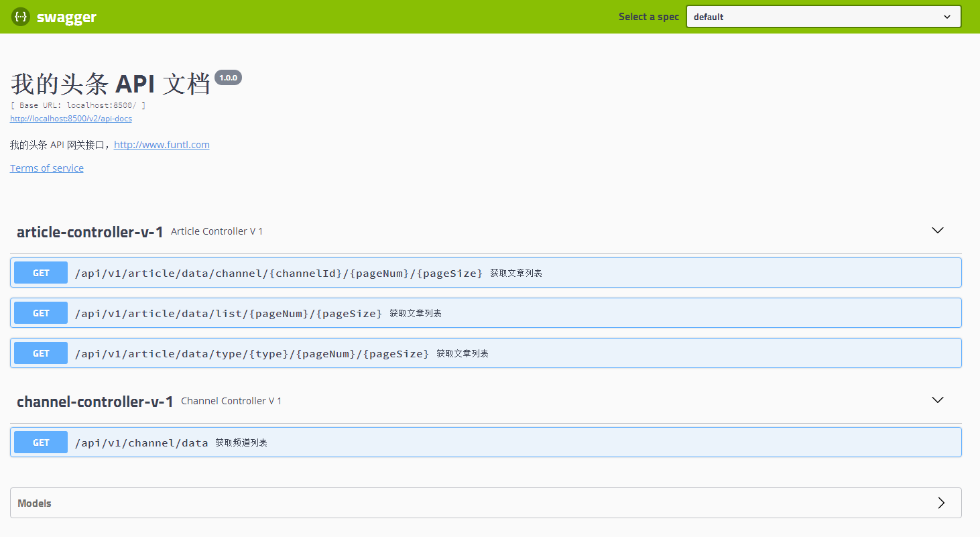Click GET button for article type endpoint

tap(41, 353)
